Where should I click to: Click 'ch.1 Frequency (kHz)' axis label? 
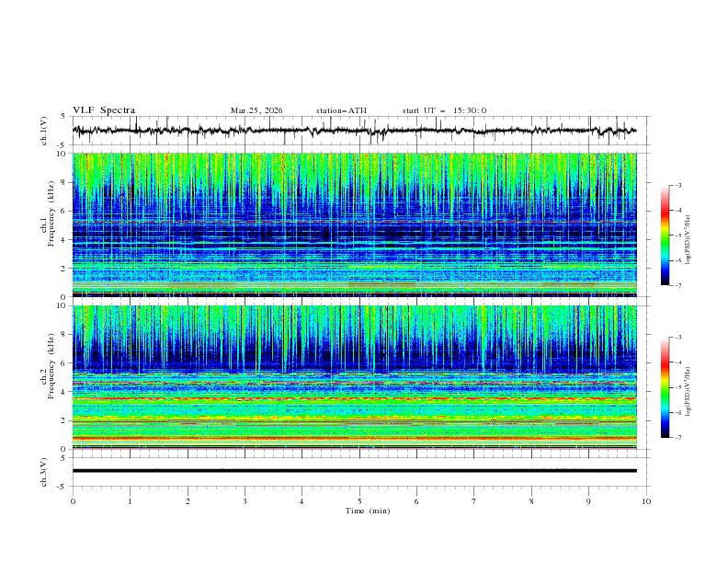48,224
